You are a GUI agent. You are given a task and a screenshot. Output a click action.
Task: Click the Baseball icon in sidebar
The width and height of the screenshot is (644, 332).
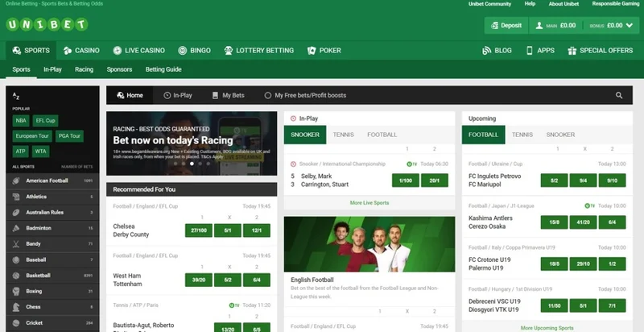click(x=16, y=259)
